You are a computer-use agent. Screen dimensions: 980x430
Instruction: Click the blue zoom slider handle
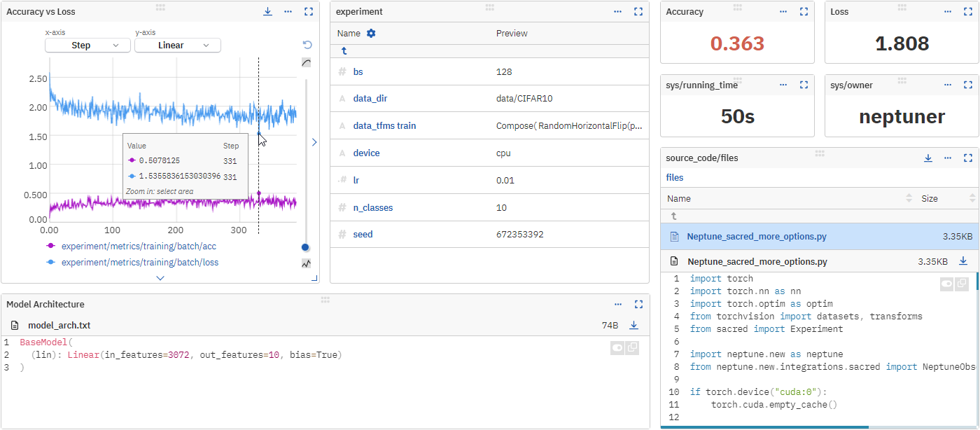[x=304, y=247]
